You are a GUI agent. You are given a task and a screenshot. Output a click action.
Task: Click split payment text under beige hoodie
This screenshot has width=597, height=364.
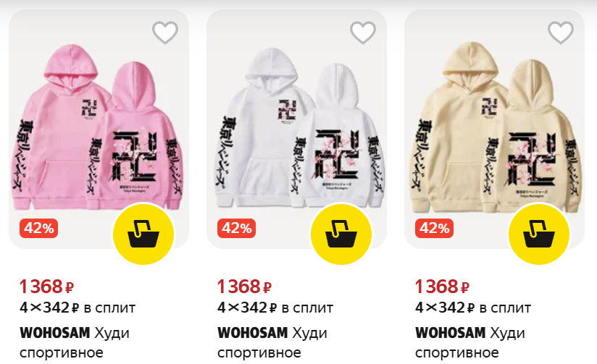(473, 308)
